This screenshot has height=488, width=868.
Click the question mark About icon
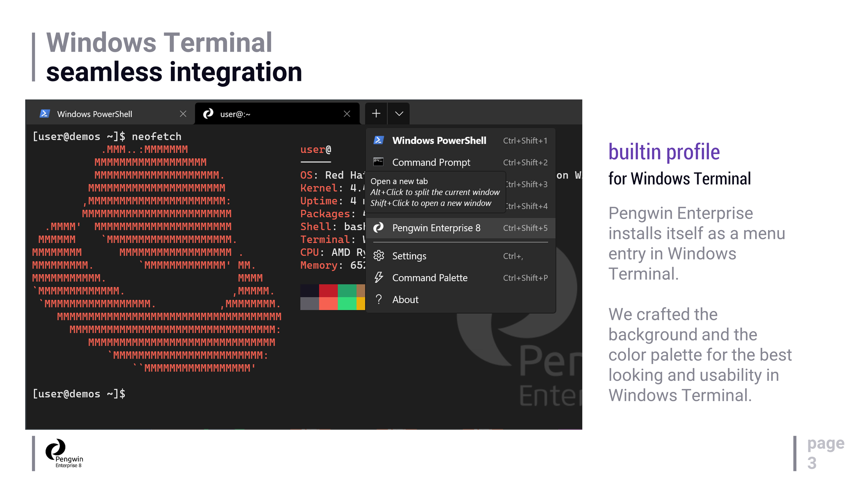[x=378, y=299]
